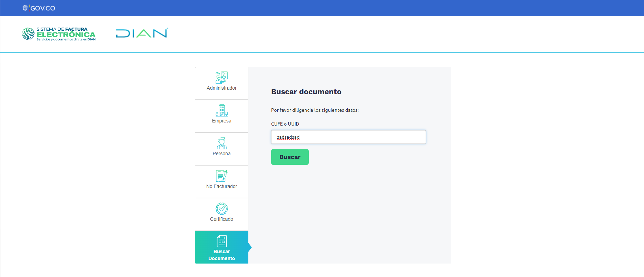Click the Factura Electrónica globe emblem
This screenshot has width=644, height=277.
coord(28,34)
